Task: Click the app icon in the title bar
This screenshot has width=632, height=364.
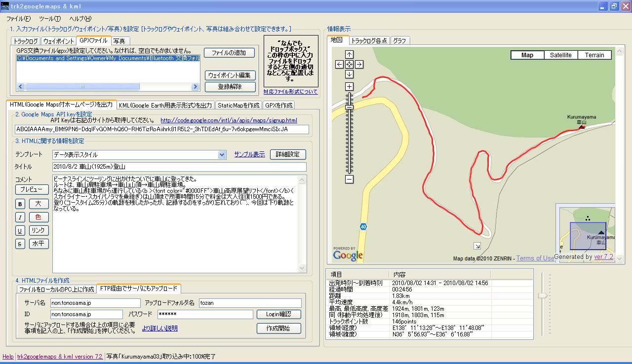Action: point(5,6)
